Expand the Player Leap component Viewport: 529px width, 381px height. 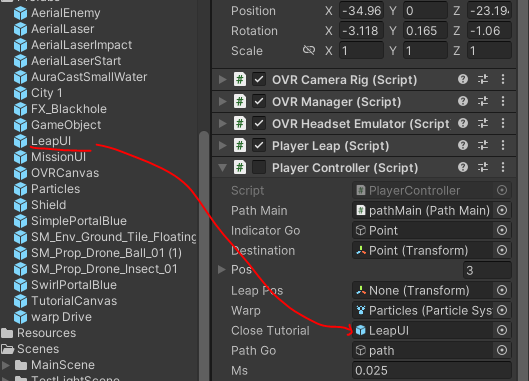222,145
